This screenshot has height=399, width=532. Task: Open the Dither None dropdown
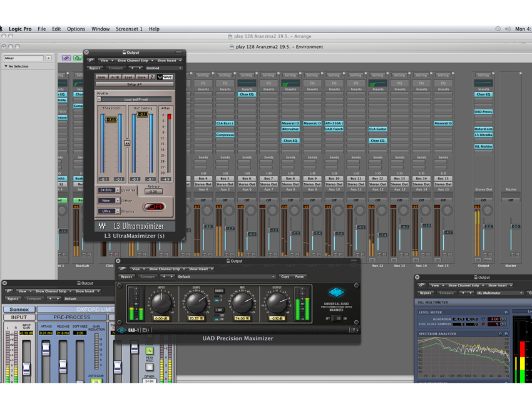(x=108, y=200)
